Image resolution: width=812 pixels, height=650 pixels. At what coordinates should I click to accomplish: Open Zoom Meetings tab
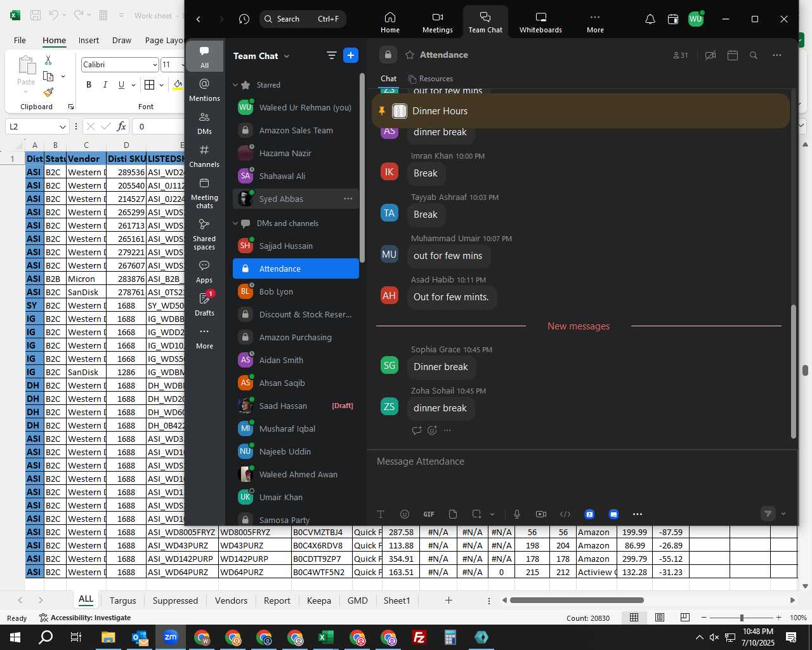[x=438, y=22]
